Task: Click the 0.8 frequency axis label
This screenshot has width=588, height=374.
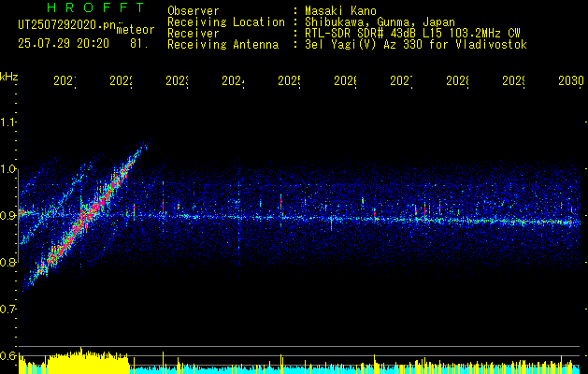Action: click(x=7, y=262)
